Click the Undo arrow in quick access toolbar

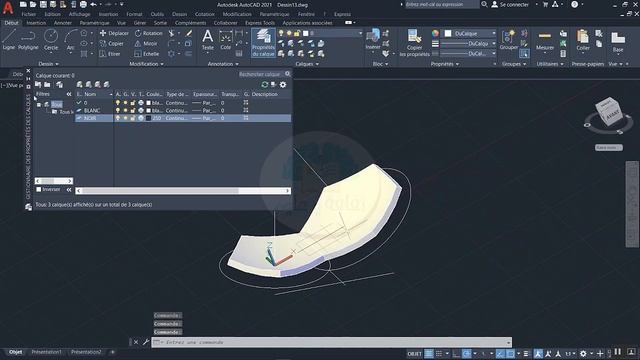(93, 4)
